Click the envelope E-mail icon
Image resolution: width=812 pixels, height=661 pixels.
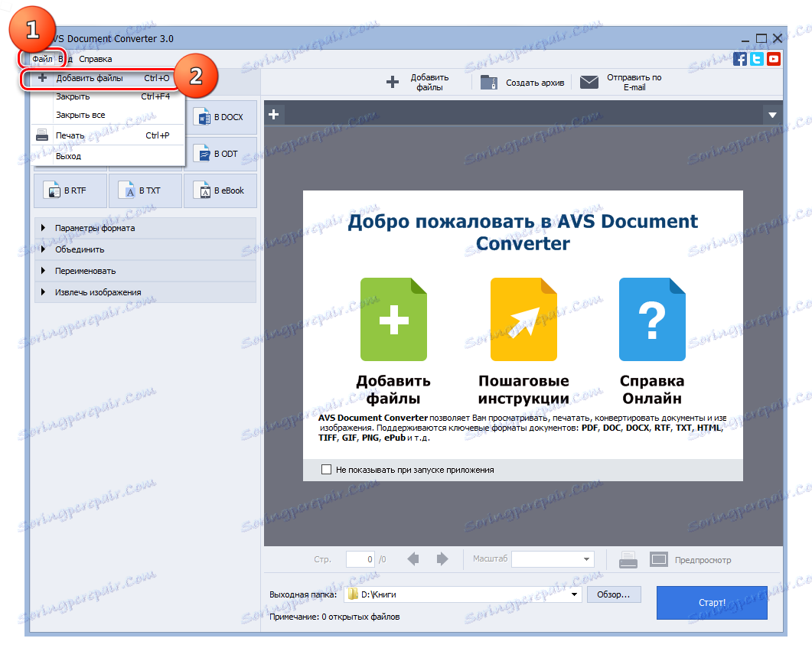point(589,83)
